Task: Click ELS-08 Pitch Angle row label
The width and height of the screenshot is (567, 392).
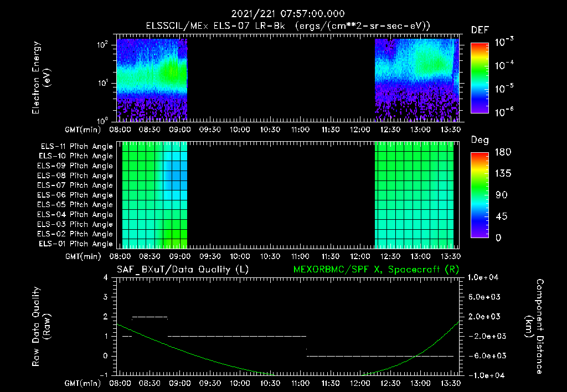Action: (x=75, y=176)
